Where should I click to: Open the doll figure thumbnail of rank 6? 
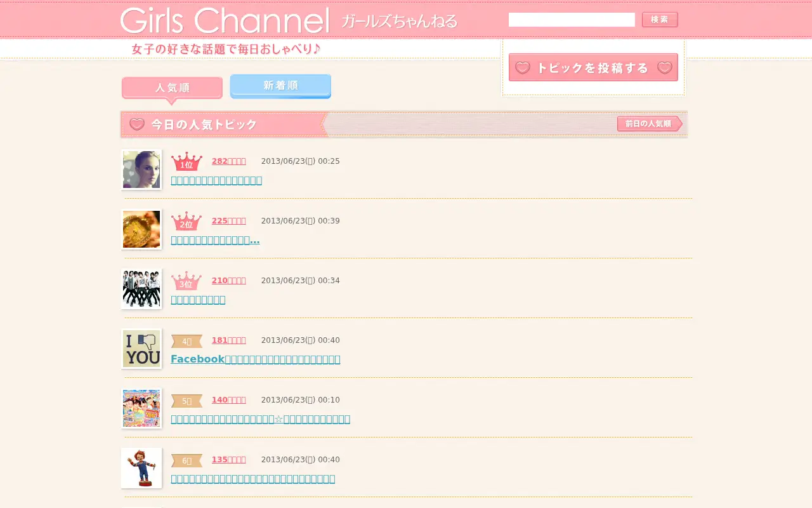pyautogui.click(x=141, y=468)
